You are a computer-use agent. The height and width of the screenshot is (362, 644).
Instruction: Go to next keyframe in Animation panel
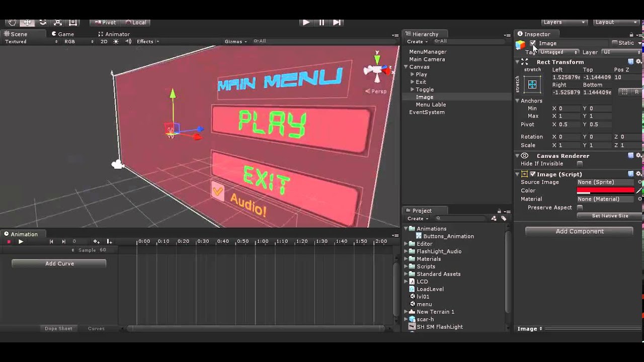(63, 242)
